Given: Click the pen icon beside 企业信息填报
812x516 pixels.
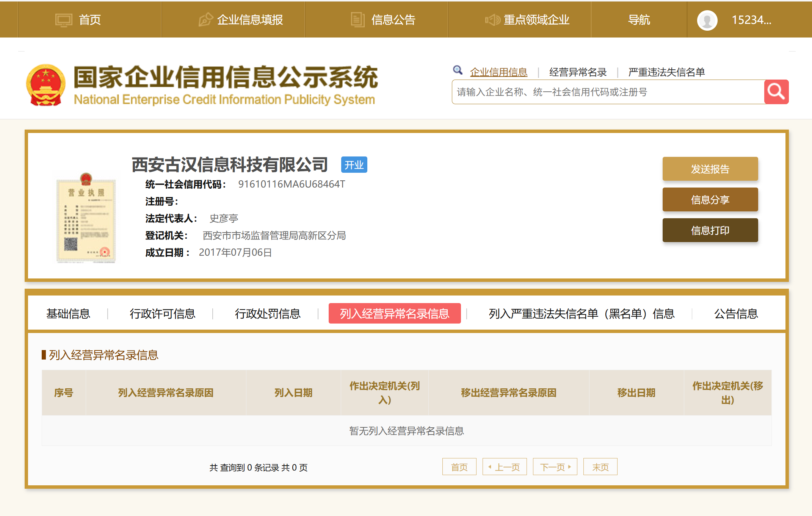Looking at the screenshot, I should tap(206, 20).
